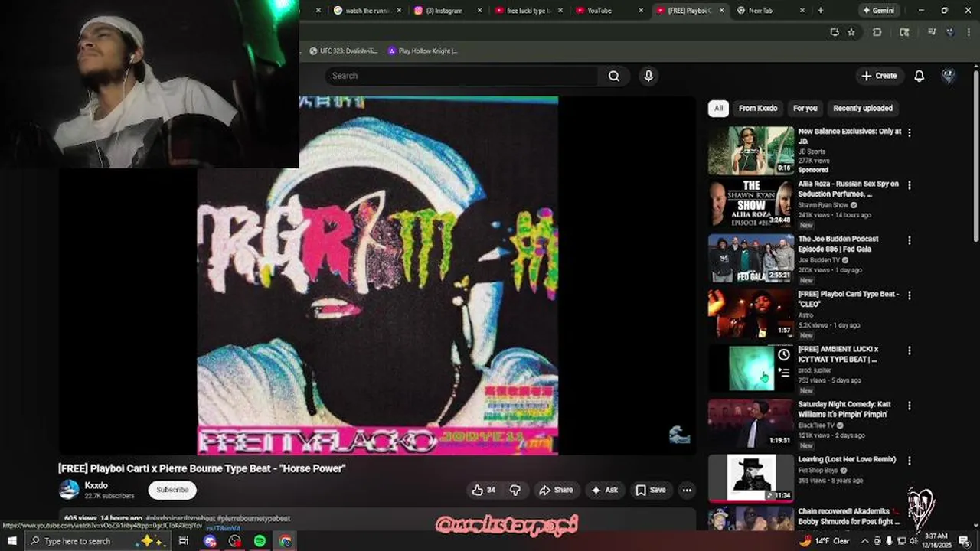
Task: Save the video to a playlist
Action: [651, 490]
